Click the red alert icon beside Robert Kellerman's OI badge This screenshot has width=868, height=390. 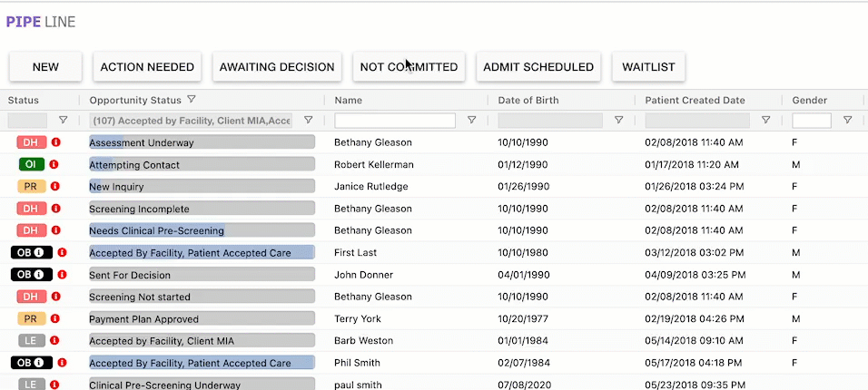55,164
